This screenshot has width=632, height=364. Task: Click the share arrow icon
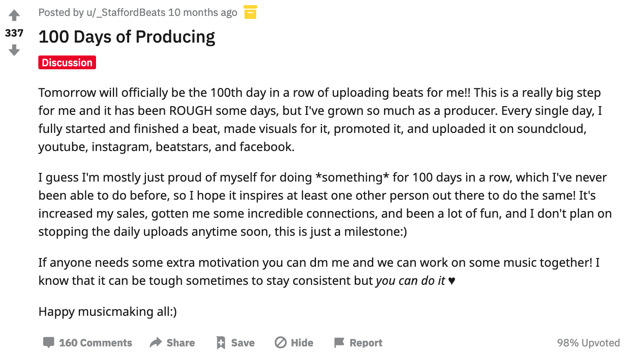pyautogui.click(x=155, y=342)
